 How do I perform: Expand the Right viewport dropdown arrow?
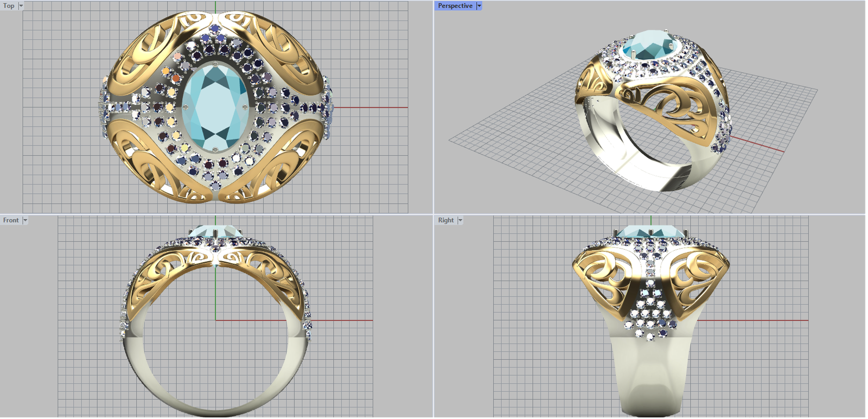click(x=460, y=220)
